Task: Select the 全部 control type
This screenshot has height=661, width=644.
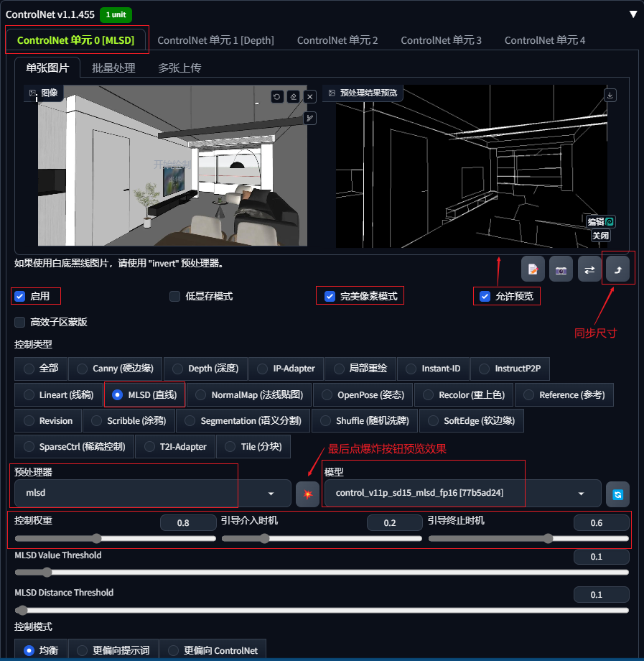Action: click(x=41, y=369)
